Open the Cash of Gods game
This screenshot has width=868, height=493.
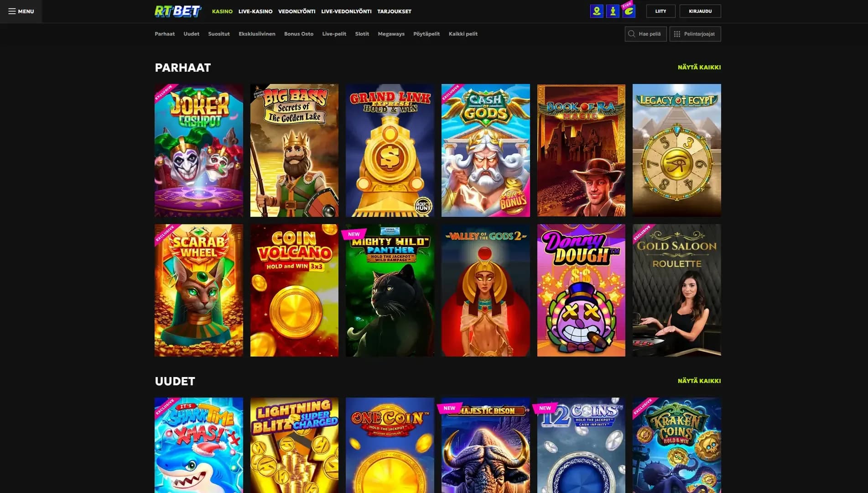coord(486,150)
